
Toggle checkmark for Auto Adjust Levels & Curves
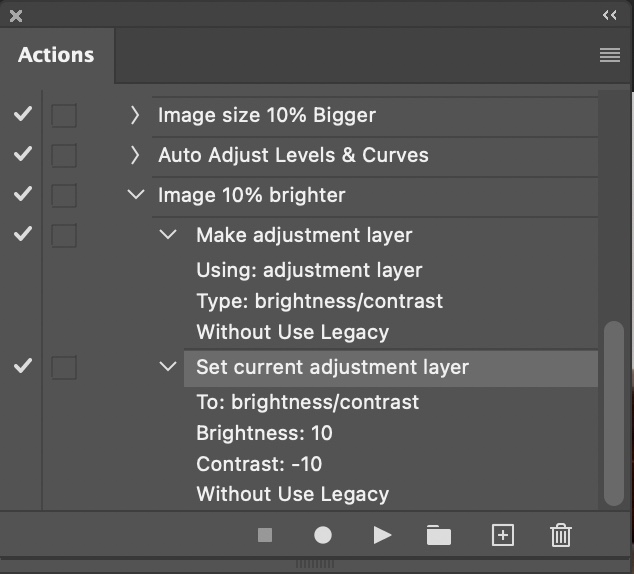click(x=22, y=155)
